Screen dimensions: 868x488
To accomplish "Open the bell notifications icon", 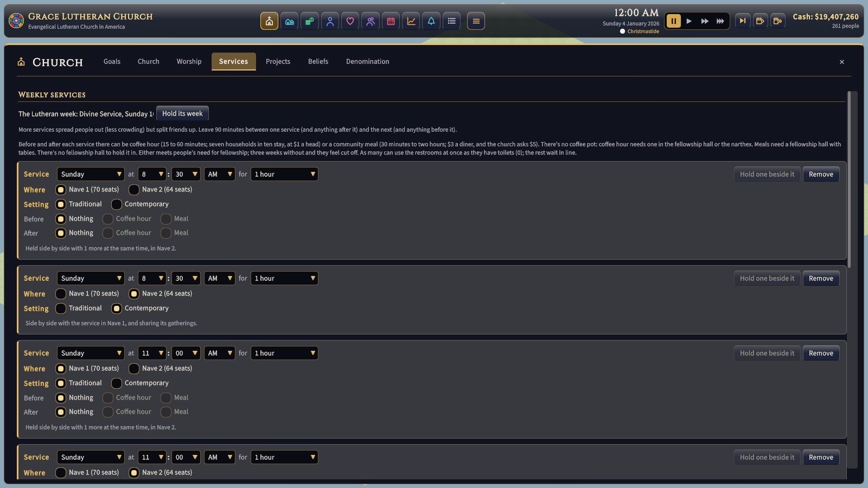I will [431, 21].
